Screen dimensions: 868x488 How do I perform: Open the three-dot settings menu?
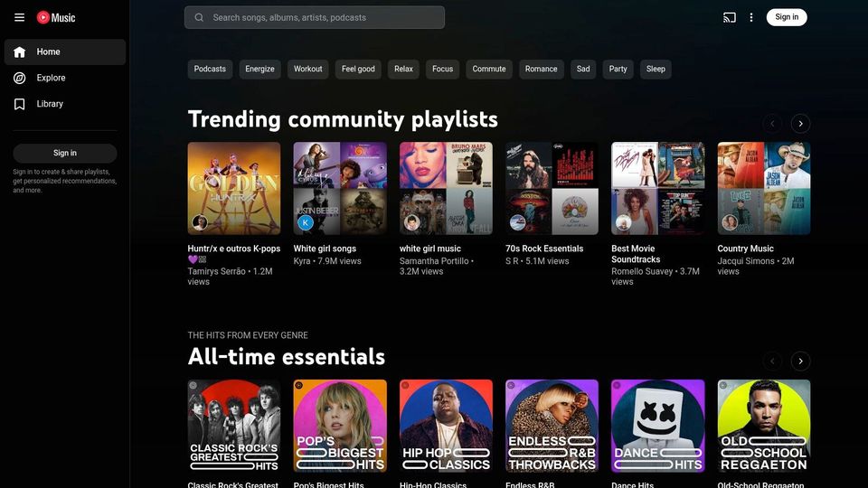pos(751,18)
